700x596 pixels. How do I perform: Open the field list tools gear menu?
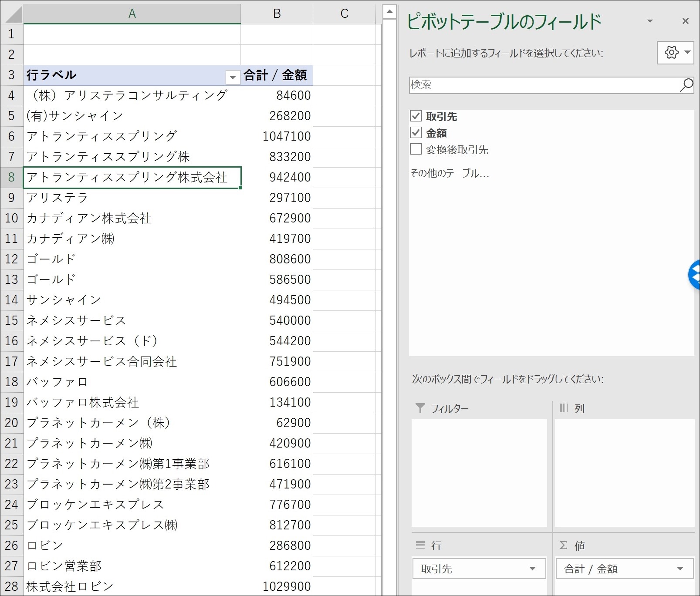(675, 52)
